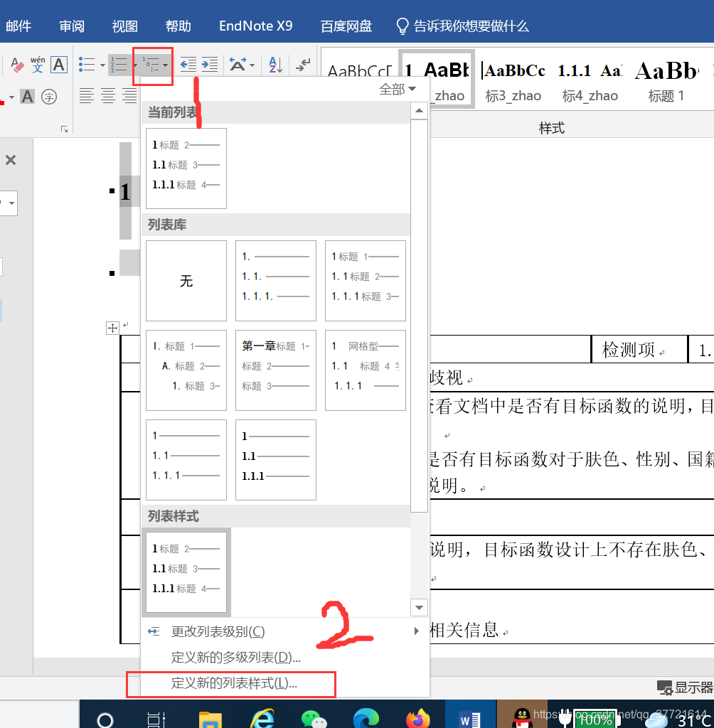The height and width of the screenshot is (728, 714).
Task: Choose 定义新的多级列表(D)
Action: click(284, 657)
